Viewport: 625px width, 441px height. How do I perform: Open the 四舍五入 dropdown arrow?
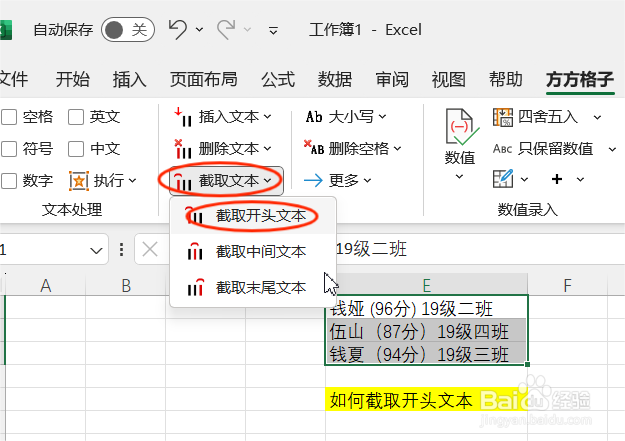pos(597,117)
